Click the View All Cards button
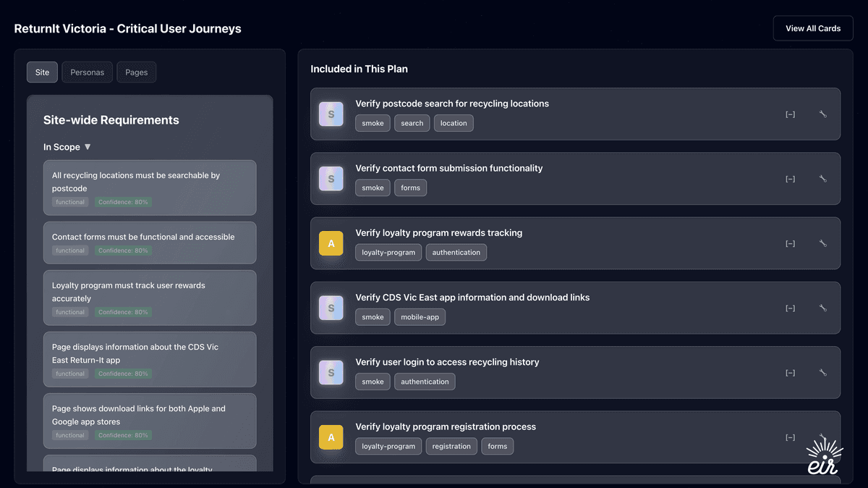The height and width of the screenshot is (488, 868). [812, 28]
